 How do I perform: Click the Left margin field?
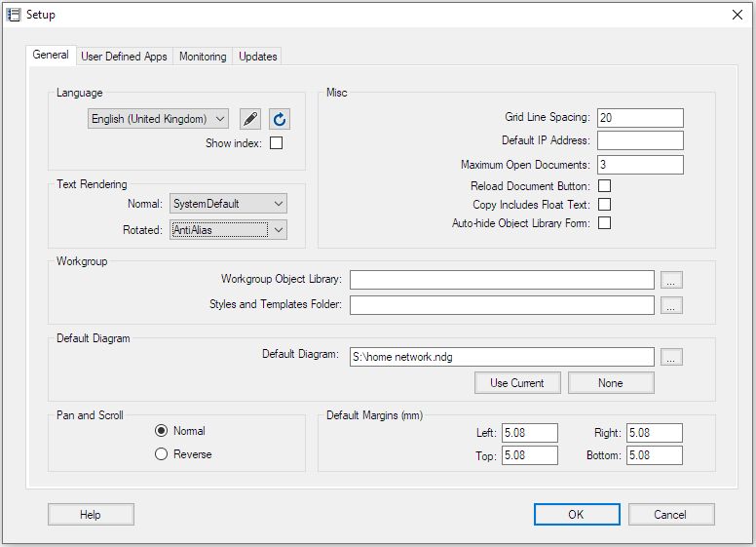coord(530,433)
